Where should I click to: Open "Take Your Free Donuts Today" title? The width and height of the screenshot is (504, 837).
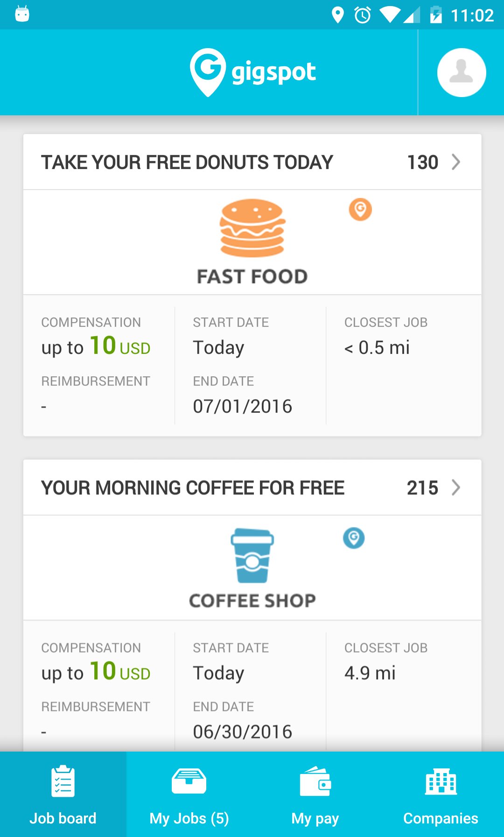(187, 162)
